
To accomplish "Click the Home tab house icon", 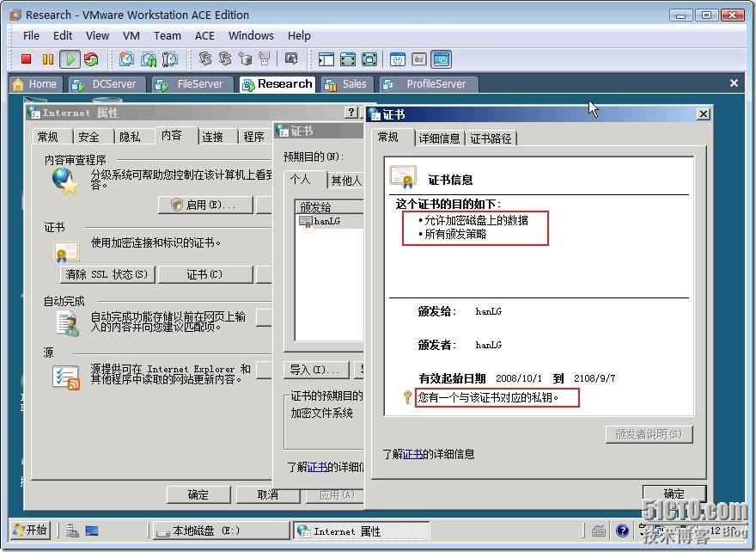I will (18, 84).
